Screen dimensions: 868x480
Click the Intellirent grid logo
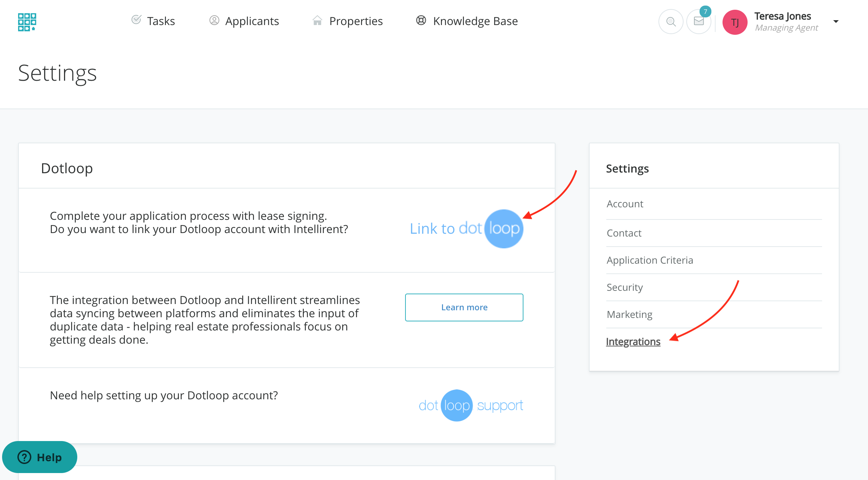pyautogui.click(x=27, y=22)
